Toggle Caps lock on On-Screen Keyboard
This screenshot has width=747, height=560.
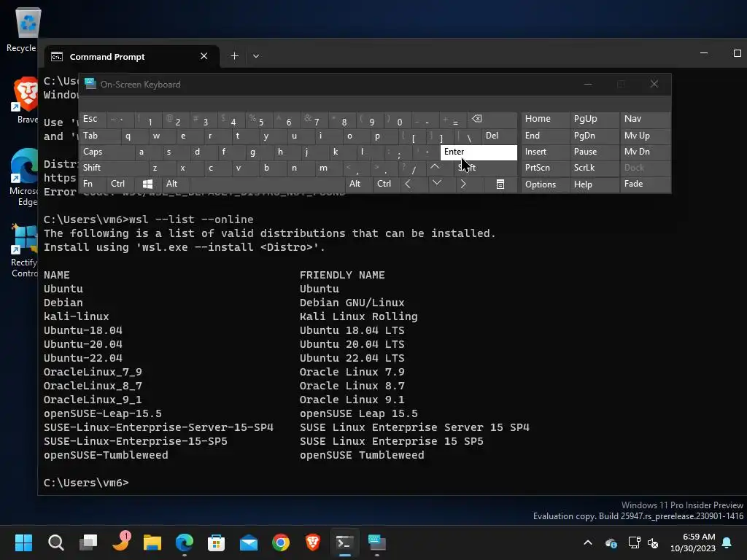tap(107, 152)
